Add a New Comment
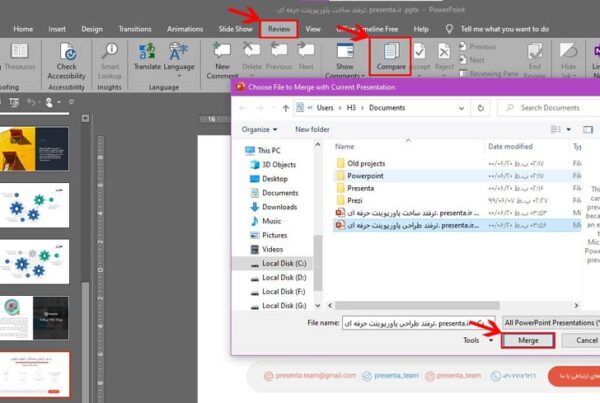This screenshot has width=600, height=403. point(222,60)
